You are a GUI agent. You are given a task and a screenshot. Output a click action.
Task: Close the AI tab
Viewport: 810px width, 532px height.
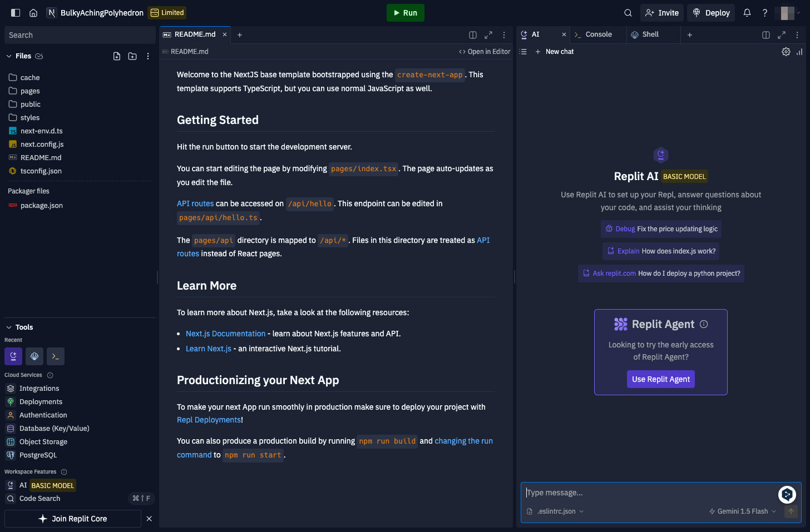[x=564, y=34]
